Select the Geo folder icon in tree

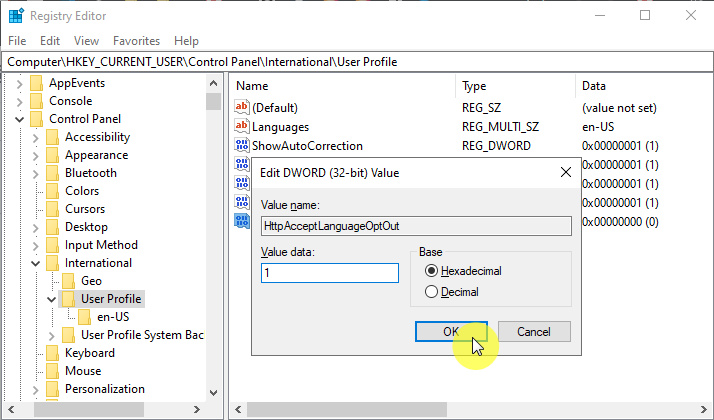69,281
